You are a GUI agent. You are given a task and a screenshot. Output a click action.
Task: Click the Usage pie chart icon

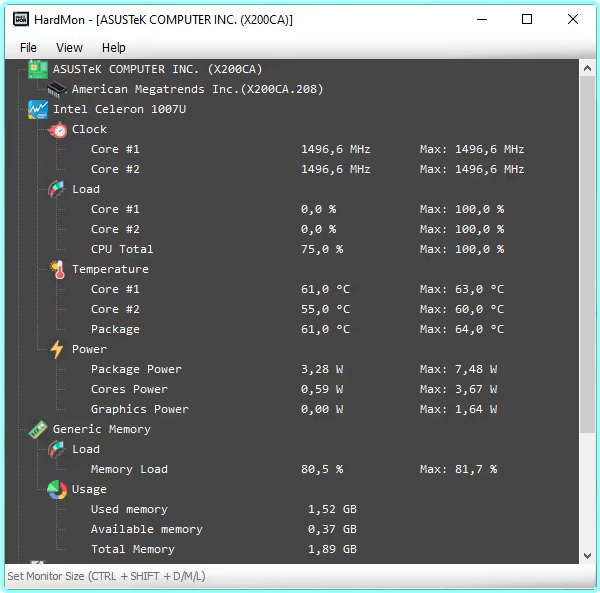[57, 489]
